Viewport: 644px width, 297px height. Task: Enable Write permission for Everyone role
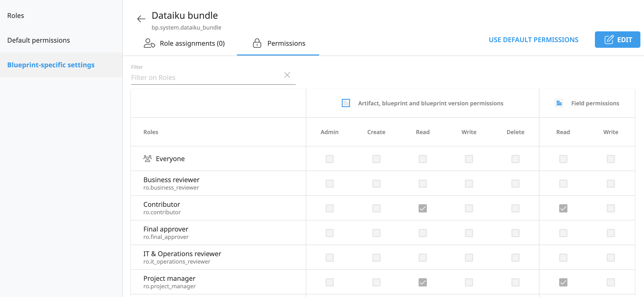[469, 158]
